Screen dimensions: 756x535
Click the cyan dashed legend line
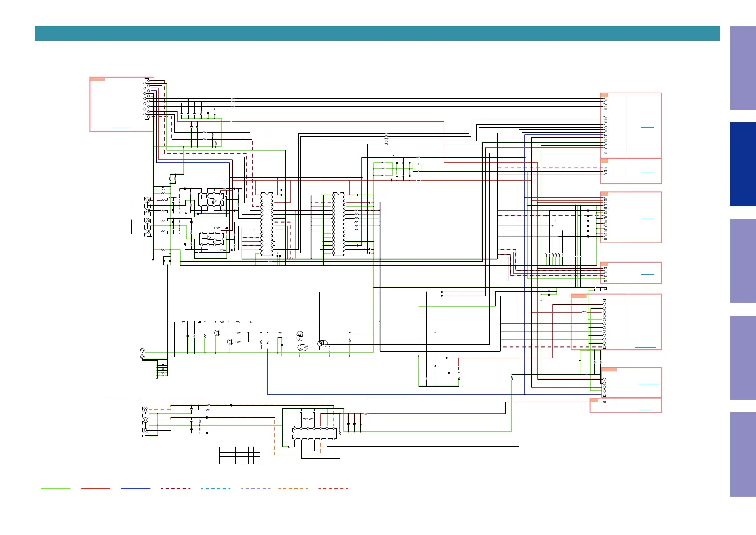coord(216,489)
